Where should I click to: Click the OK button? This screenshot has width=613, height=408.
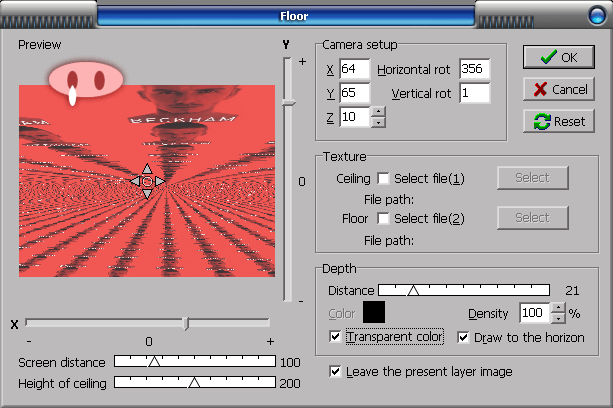pyautogui.click(x=559, y=57)
